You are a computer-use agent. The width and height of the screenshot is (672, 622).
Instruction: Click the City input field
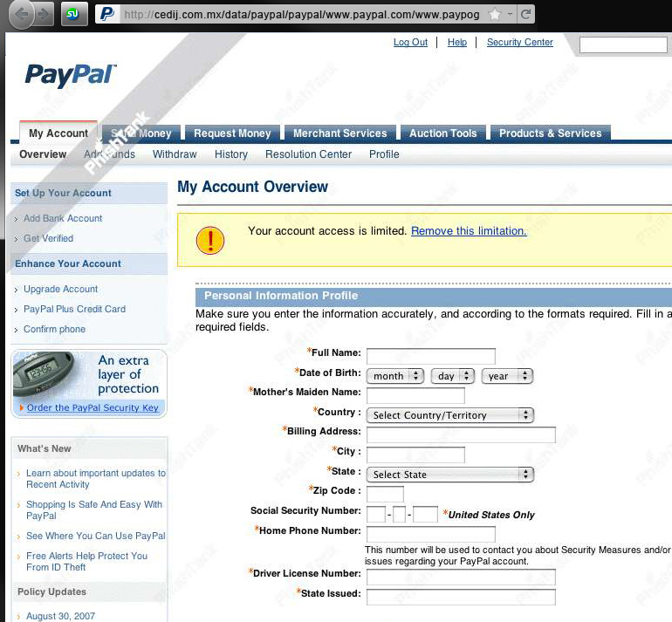pos(415,455)
